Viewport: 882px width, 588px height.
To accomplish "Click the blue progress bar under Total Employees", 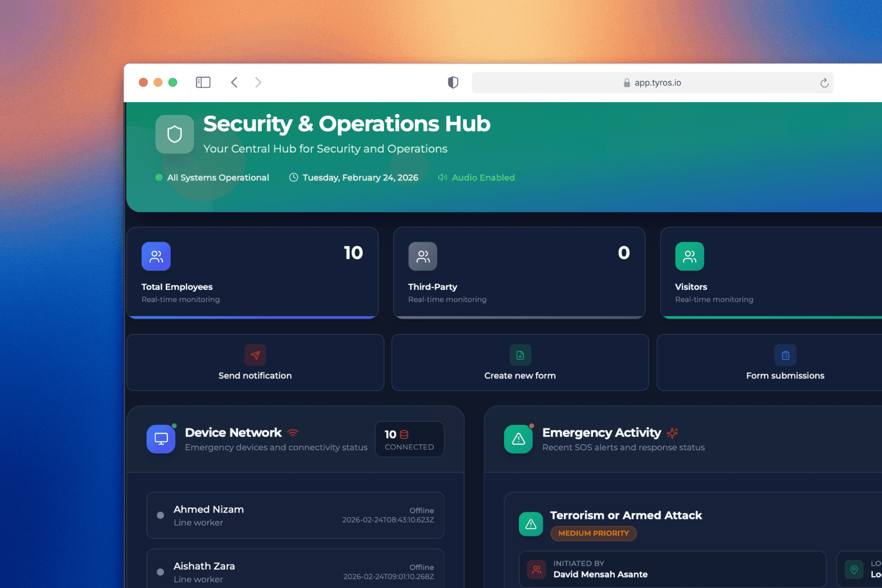I will click(x=252, y=317).
